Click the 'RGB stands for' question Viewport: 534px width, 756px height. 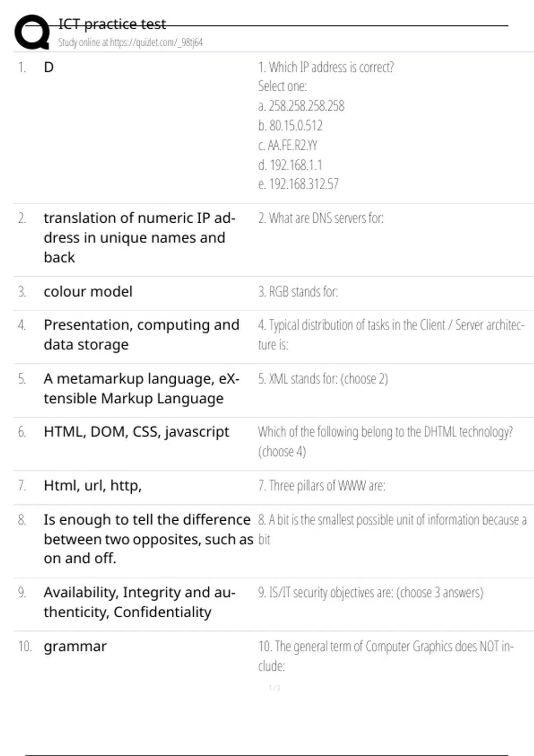click(298, 292)
